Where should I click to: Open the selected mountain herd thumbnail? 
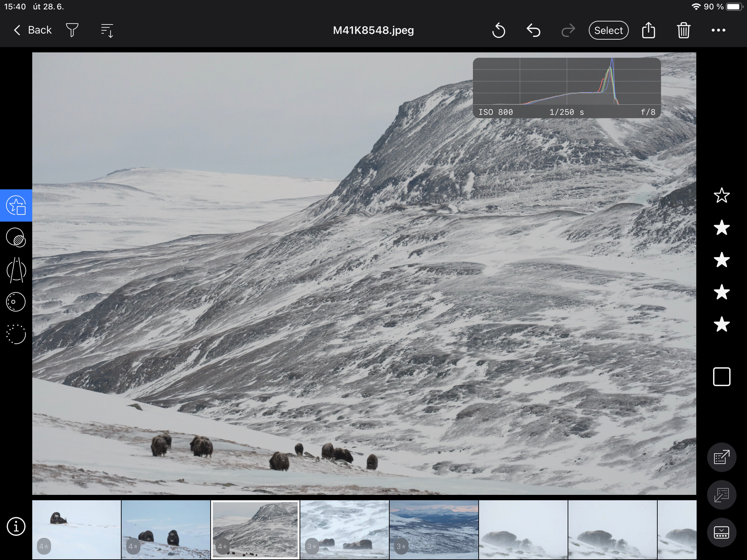click(255, 530)
